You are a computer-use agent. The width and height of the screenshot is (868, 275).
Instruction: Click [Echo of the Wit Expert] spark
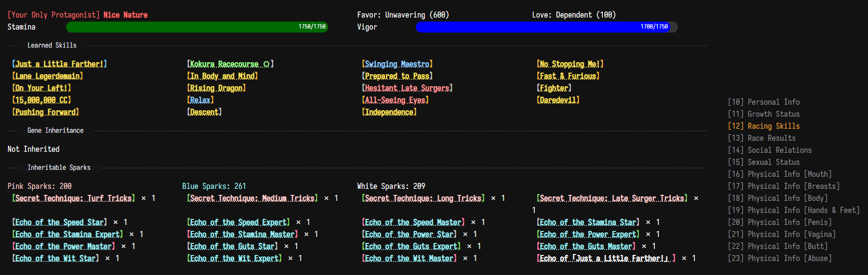pos(234,258)
